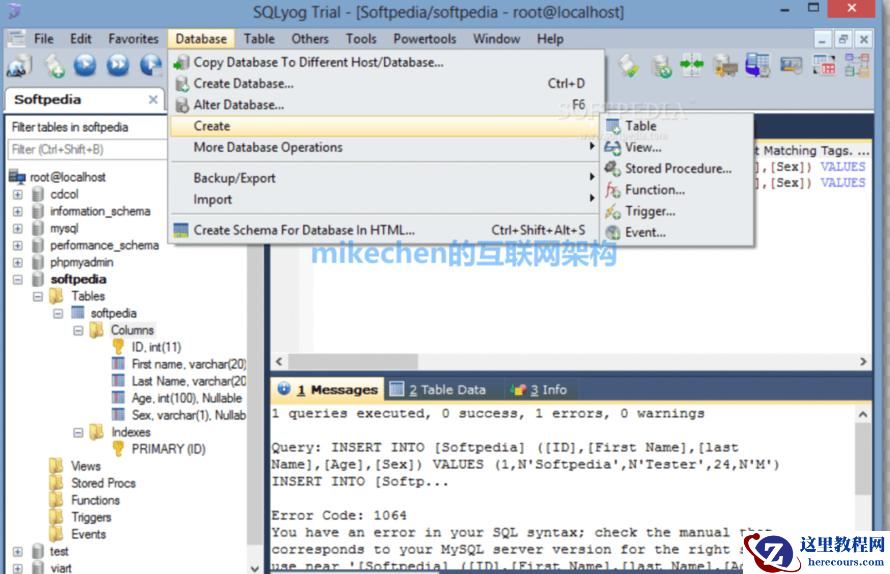Click the new query editor toolbar icon

(x=54, y=66)
